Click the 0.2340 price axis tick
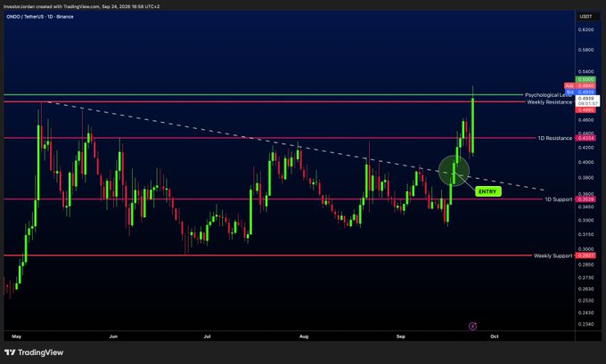Image resolution: width=606 pixels, height=364 pixels. (586, 324)
